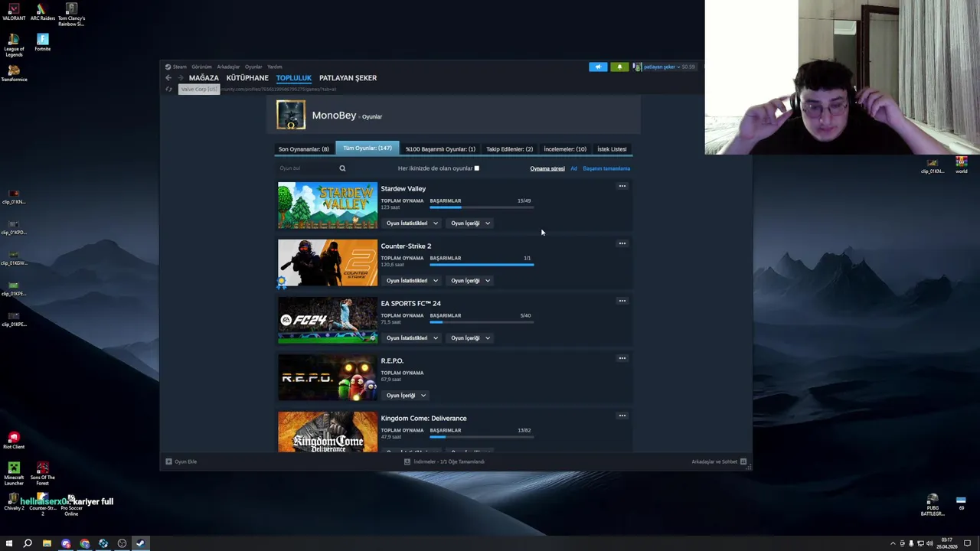
Task: Select the ARC Raiders desktop icon
Action: 42,12
